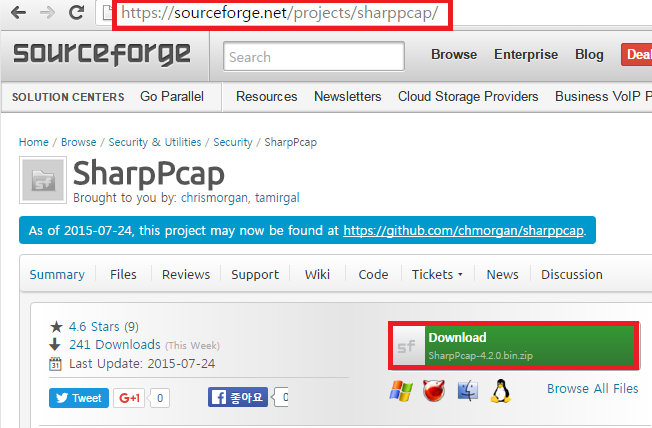Go to the Browse breadcrumb
This screenshot has height=428, width=652.
click(x=79, y=142)
